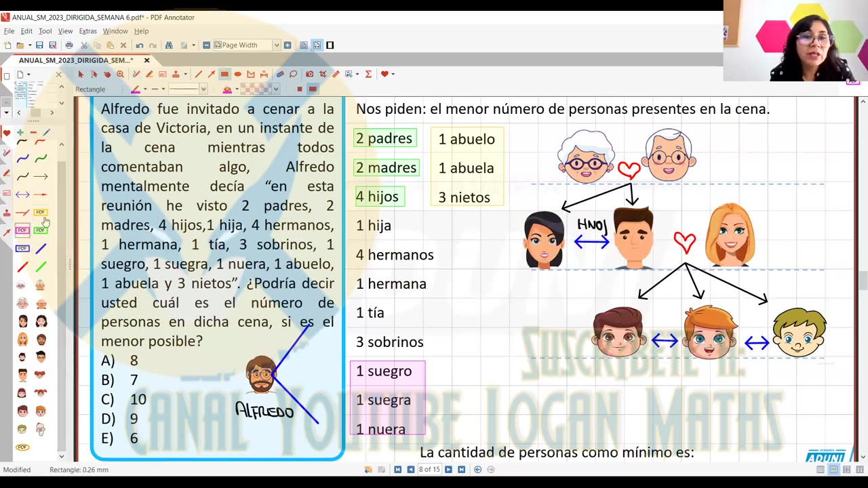Image resolution: width=868 pixels, height=488 pixels.
Task: Select the Stamp tool
Action: 176,74
